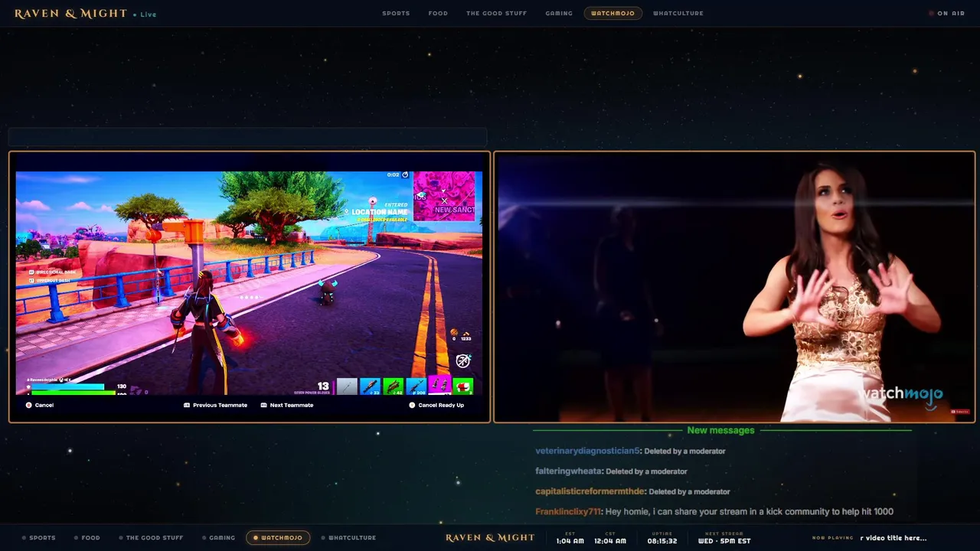
Task: Click the WatchMojo video panel
Action: click(x=734, y=287)
